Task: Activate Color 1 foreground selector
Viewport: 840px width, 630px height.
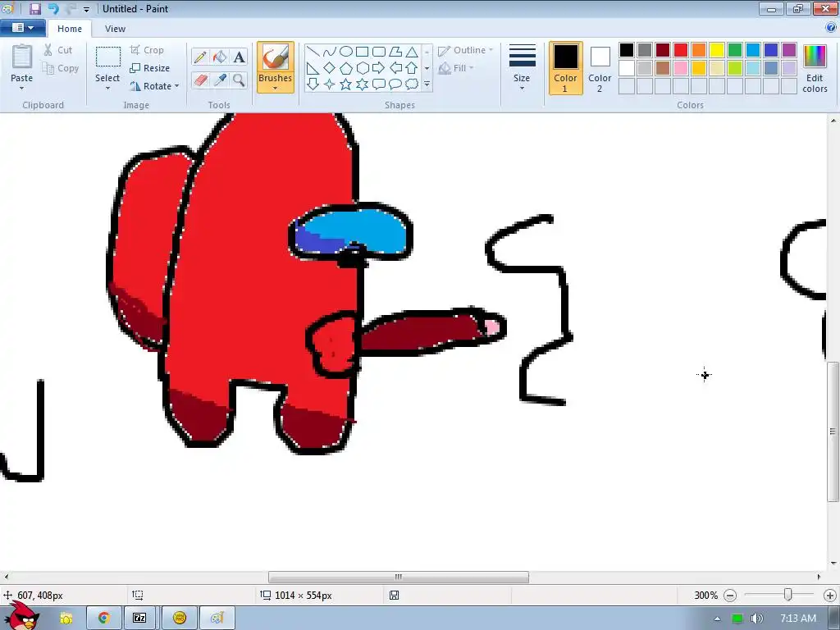Action: pyautogui.click(x=566, y=68)
